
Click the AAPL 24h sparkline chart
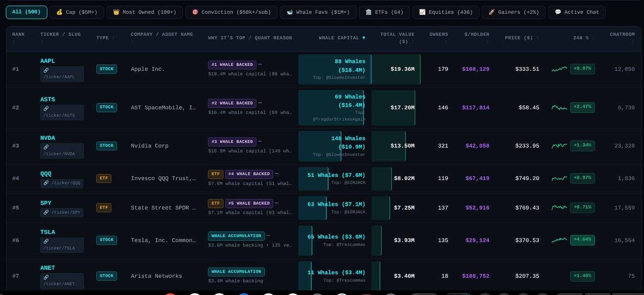(559, 69)
